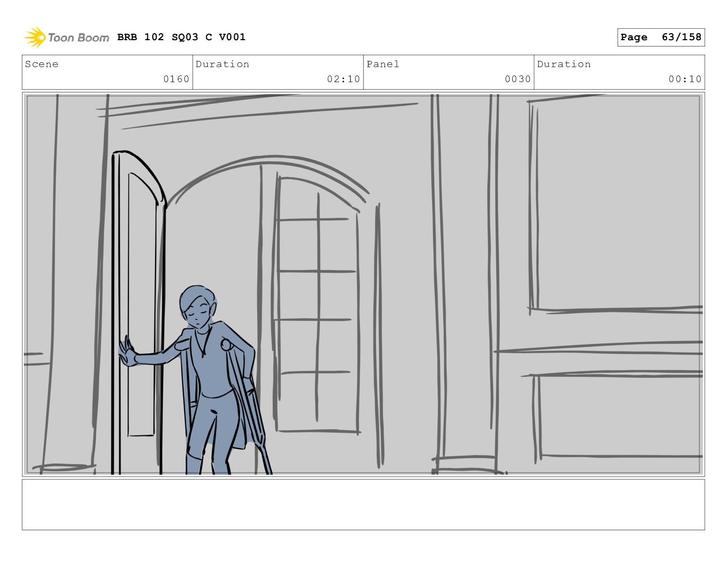Click the 'Duration' label beside Scene
Screen dimensions: 728x563
[x=222, y=64]
